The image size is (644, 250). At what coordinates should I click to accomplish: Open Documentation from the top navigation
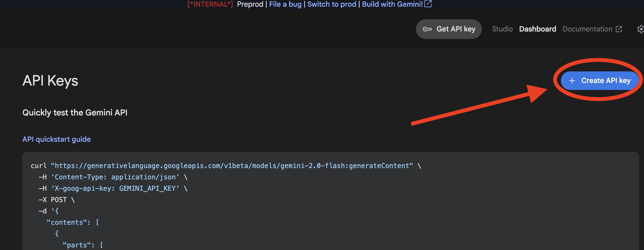(x=587, y=29)
